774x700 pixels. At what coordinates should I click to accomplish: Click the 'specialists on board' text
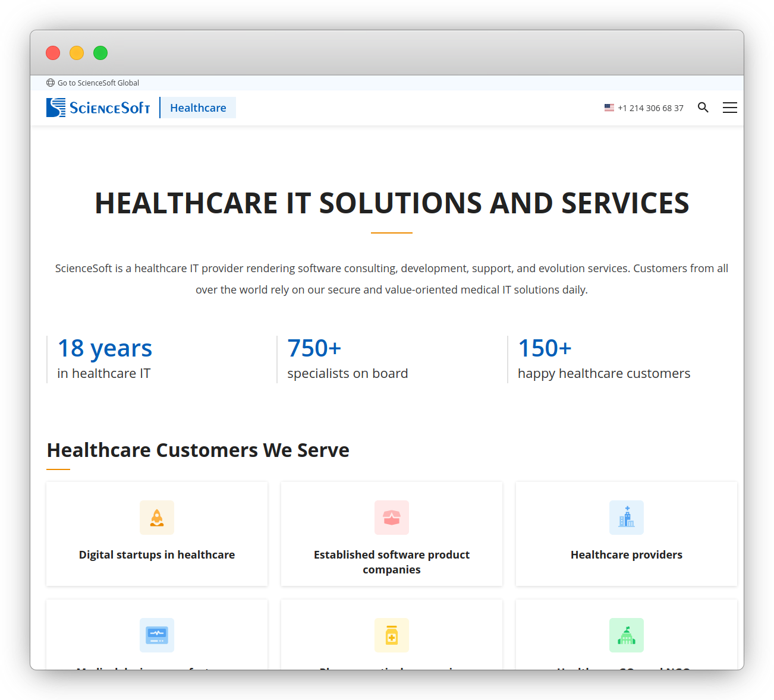348,373
